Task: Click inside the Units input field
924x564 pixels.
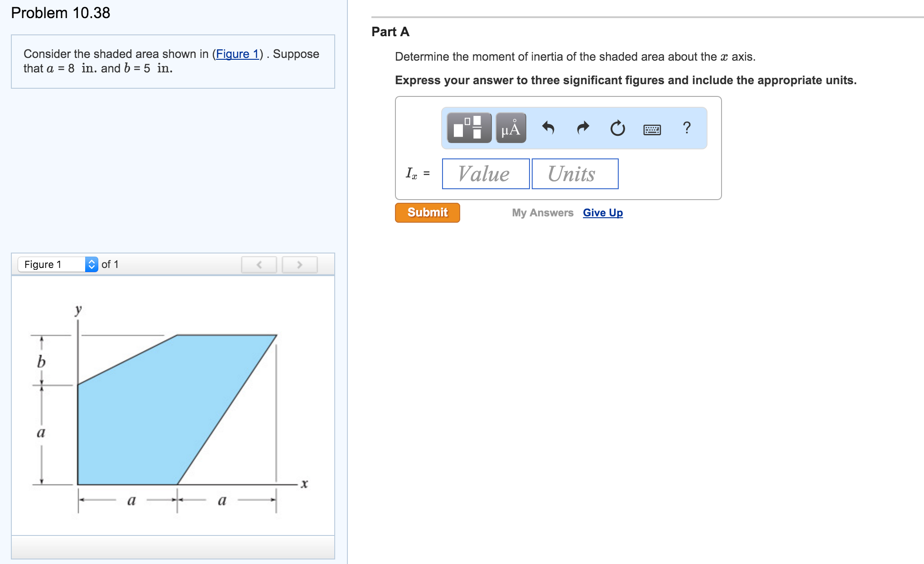Action: 574,174
